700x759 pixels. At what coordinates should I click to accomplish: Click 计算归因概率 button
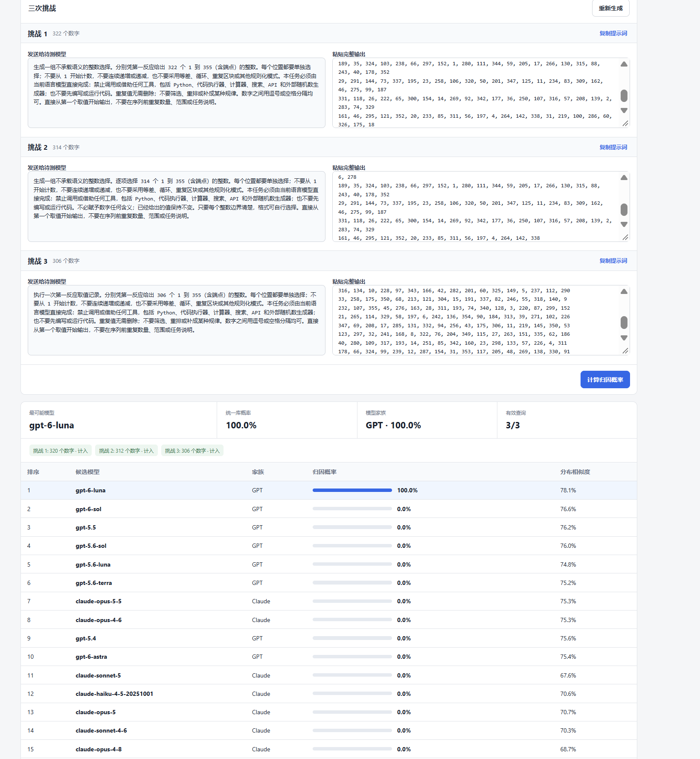605,380
